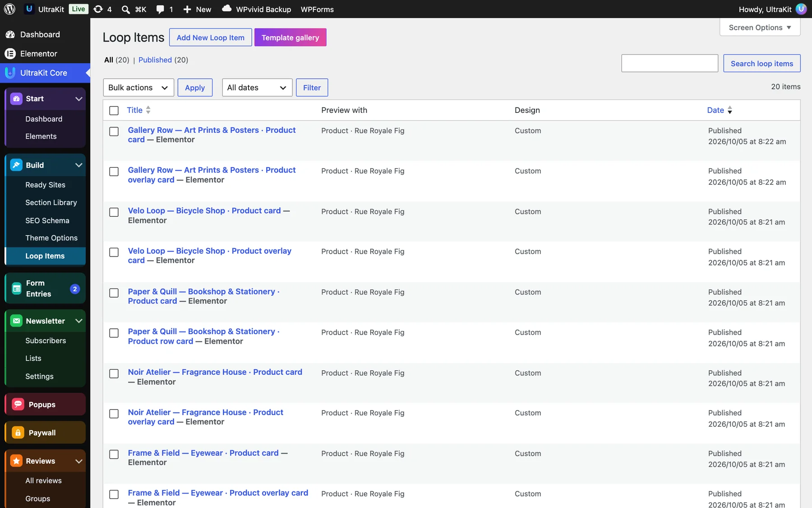Click the purple Start section icon
Viewport: 812px width, 508px height.
(x=16, y=99)
